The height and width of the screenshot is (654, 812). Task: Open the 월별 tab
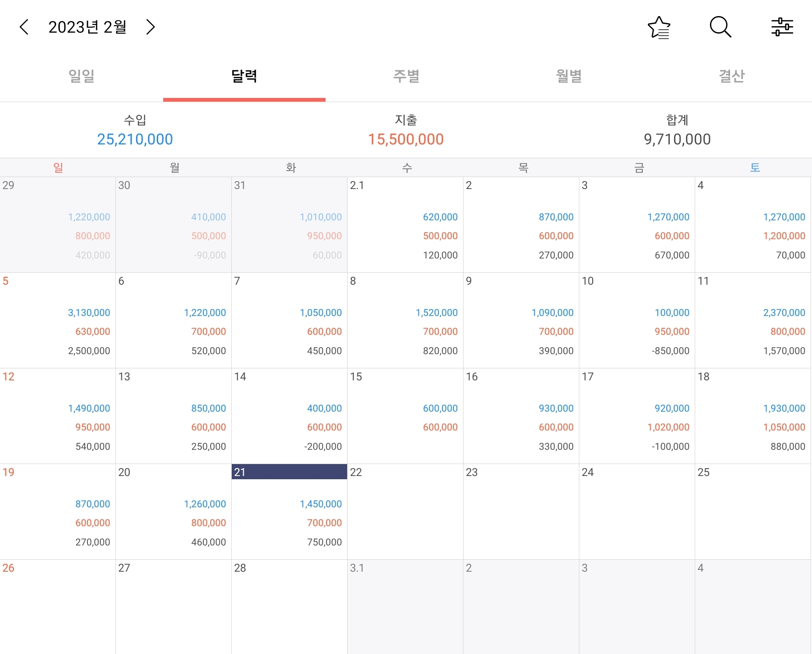pos(569,76)
